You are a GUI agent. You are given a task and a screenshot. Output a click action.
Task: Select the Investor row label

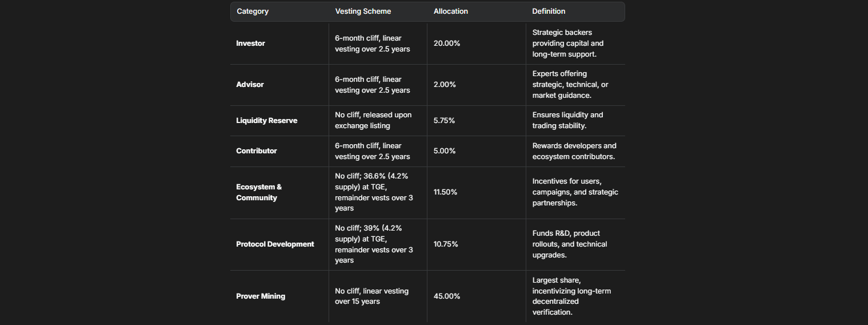tap(251, 43)
